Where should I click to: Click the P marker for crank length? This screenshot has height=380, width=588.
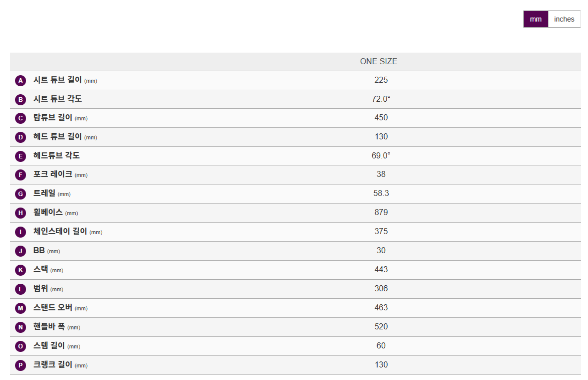[x=21, y=365]
